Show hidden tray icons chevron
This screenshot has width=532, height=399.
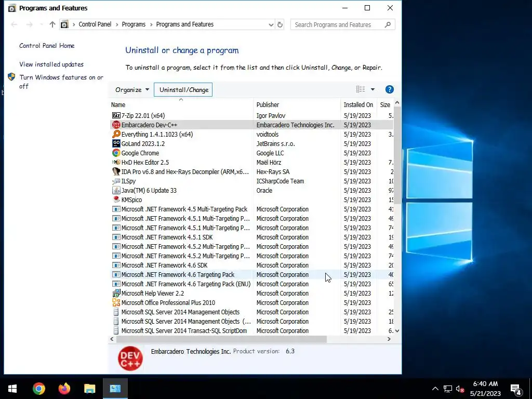[435, 389]
